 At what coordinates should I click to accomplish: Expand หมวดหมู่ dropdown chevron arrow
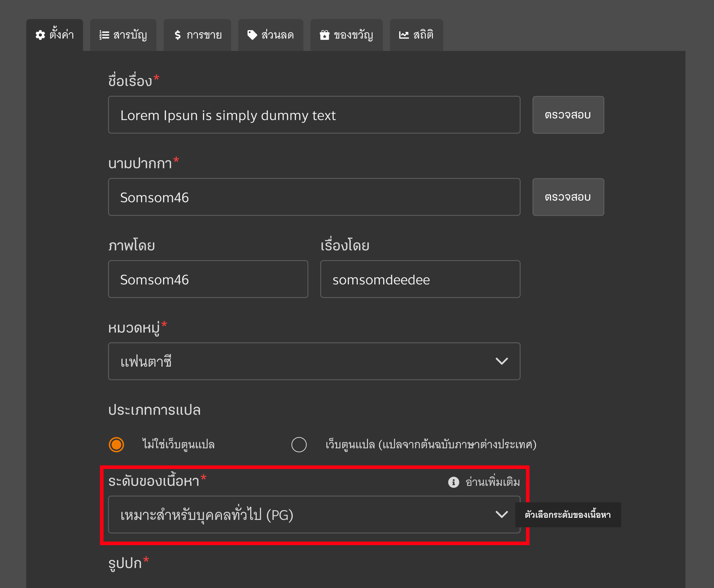[502, 362]
